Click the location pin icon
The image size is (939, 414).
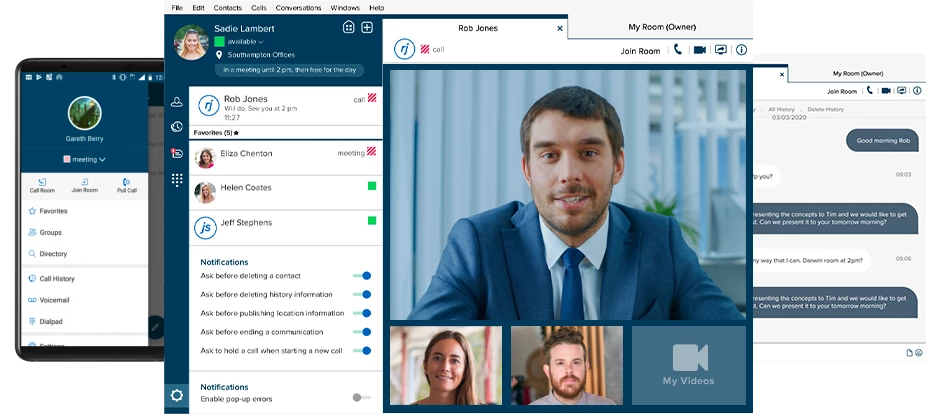[219, 55]
